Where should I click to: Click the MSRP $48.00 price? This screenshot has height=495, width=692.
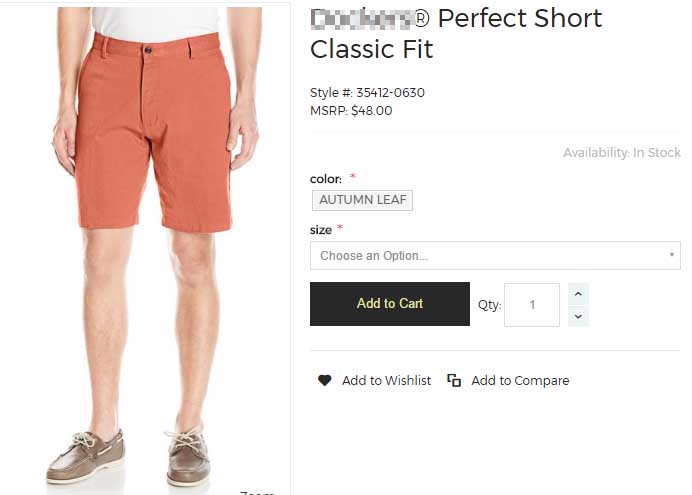pyautogui.click(x=351, y=111)
